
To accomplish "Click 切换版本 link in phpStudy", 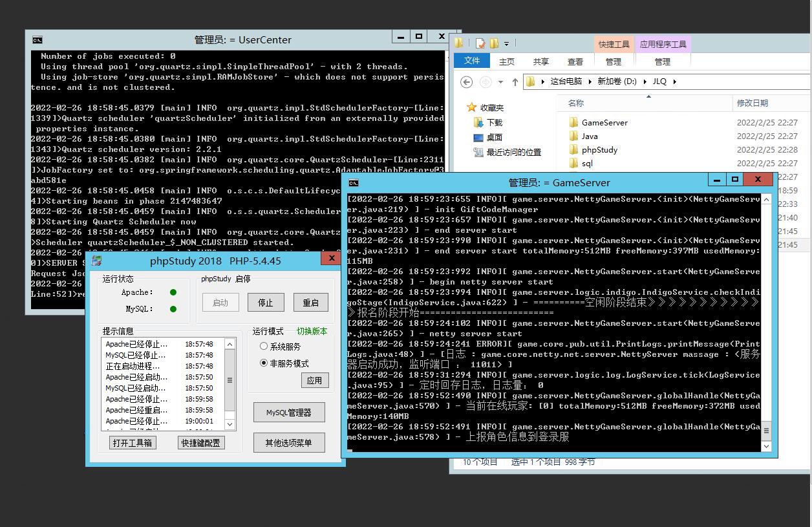I will 312,331.
